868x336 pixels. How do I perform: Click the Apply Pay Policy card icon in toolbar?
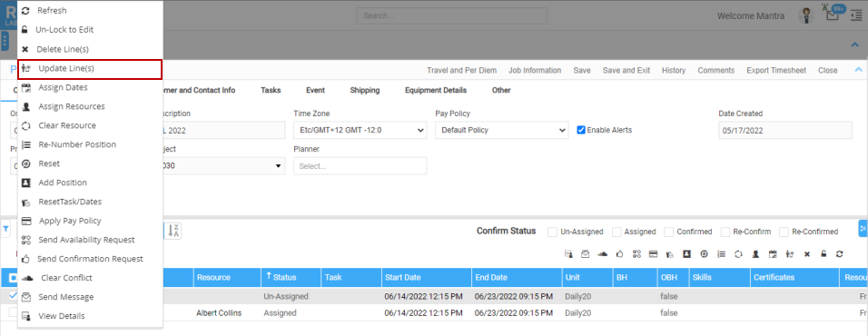tap(653, 254)
